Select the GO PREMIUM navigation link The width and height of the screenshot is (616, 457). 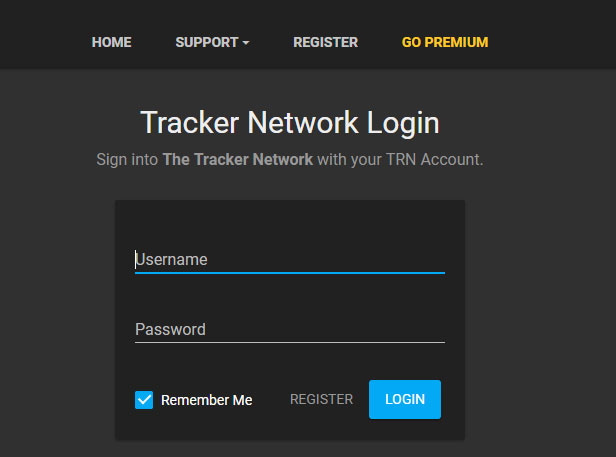click(x=445, y=43)
